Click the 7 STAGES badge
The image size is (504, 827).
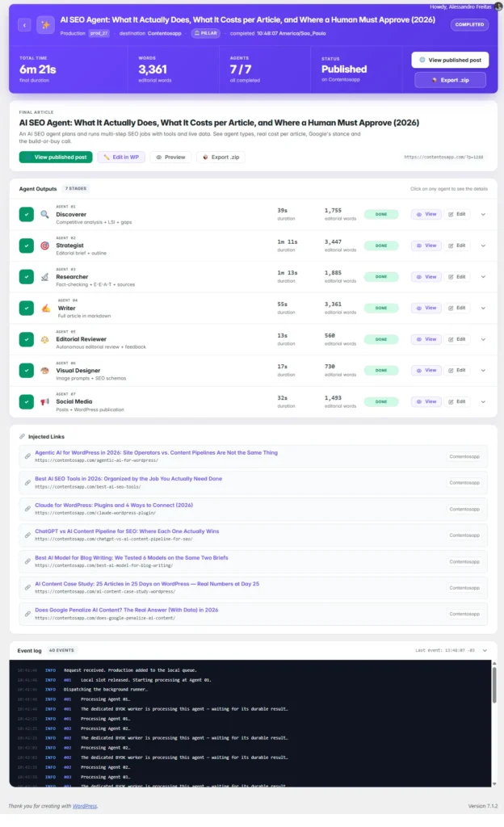[76, 189]
